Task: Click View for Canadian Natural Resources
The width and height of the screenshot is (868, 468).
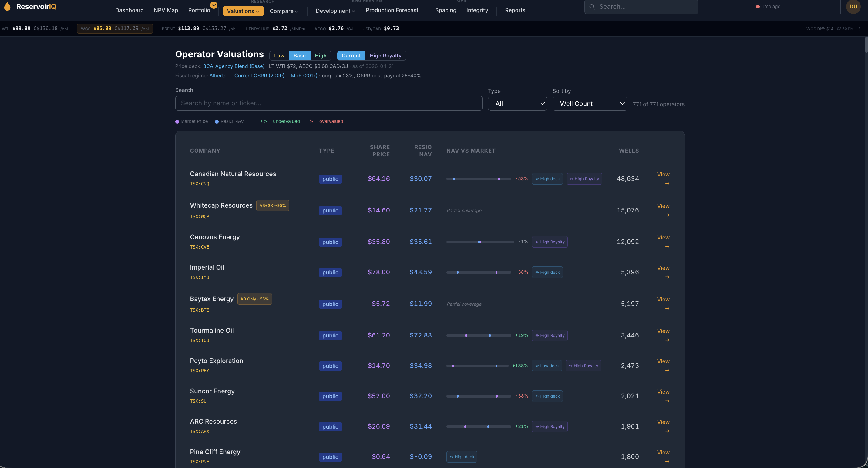Action: (663, 175)
